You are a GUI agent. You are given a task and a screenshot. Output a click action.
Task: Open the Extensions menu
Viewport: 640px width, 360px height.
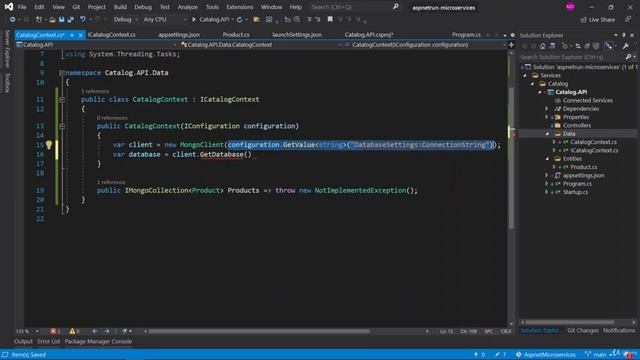(x=240, y=7)
